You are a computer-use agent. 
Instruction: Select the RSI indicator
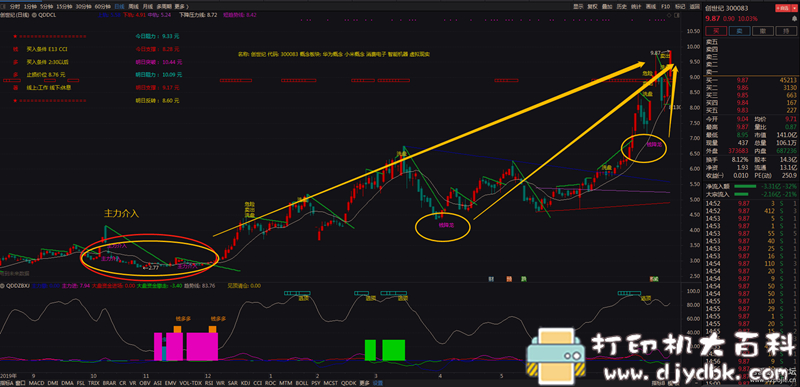point(209,382)
